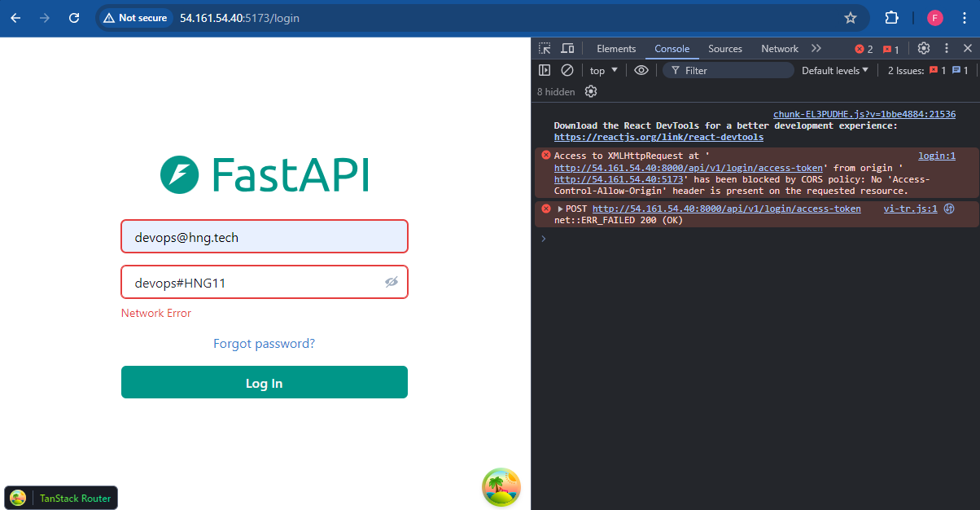The height and width of the screenshot is (510, 980).
Task: Open the Sources panel
Action: [x=724, y=48]
